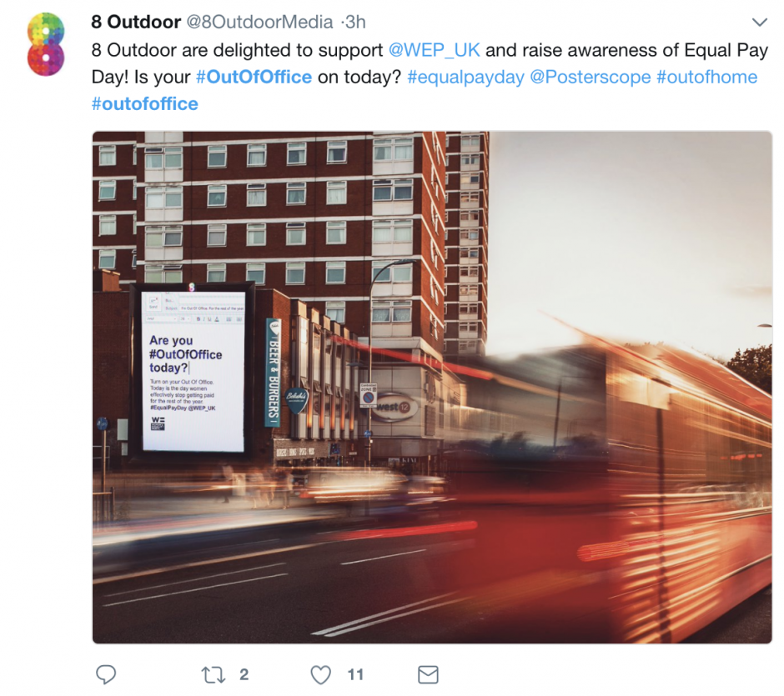
Task: Select the #outofhome hashtag
Action: pos(706,77)
